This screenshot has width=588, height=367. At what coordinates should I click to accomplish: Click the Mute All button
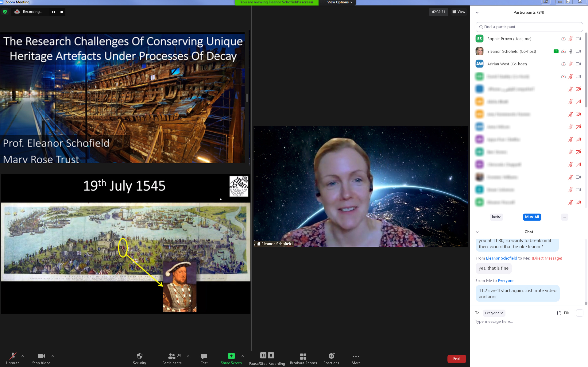[532, 217]
